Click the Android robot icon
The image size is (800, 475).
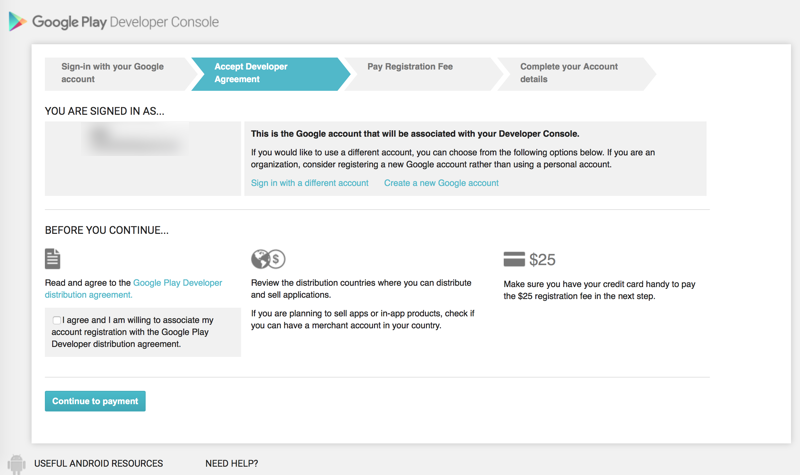click(x=16, y=463)
